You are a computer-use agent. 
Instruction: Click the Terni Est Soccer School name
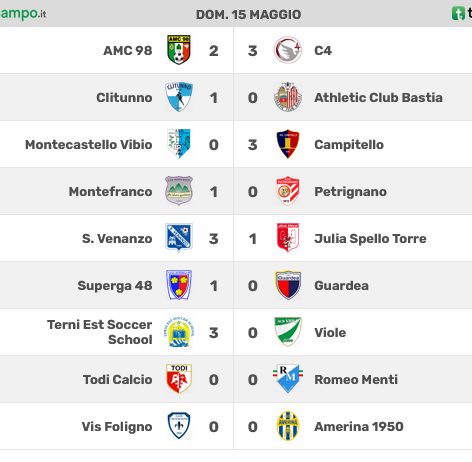pyautogui.click(x=100, y=332)
